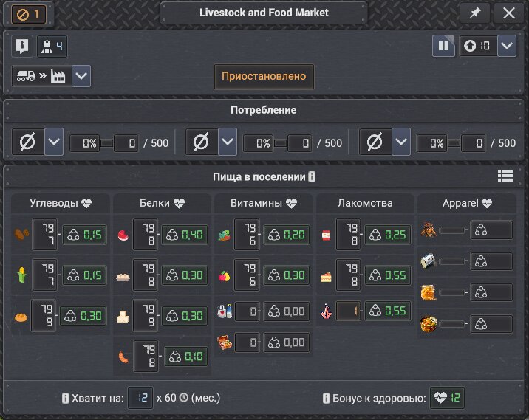Click the corn food icon
Screen dimensions: 529x420
coord(21,275)
